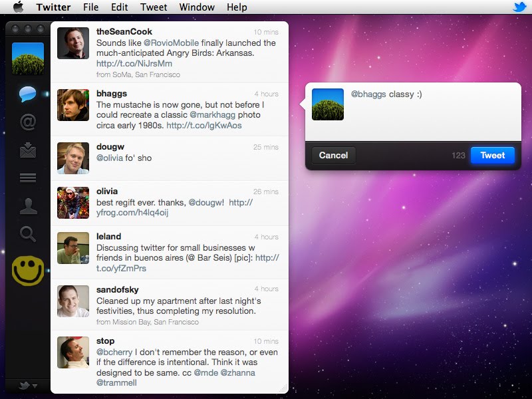Open the http://t.co/NiJrsMm link
532x399 pixels.
[x=134, y=63]
